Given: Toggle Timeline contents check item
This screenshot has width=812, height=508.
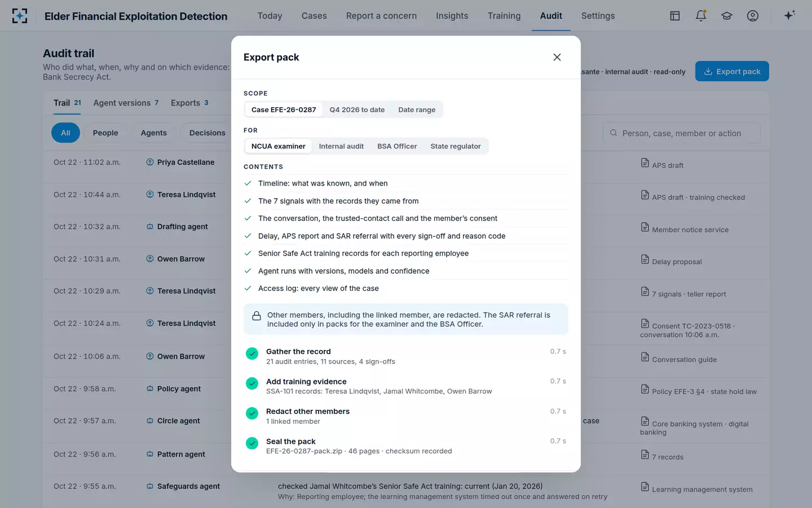Looking at the screenshot, I should [406, 183].
